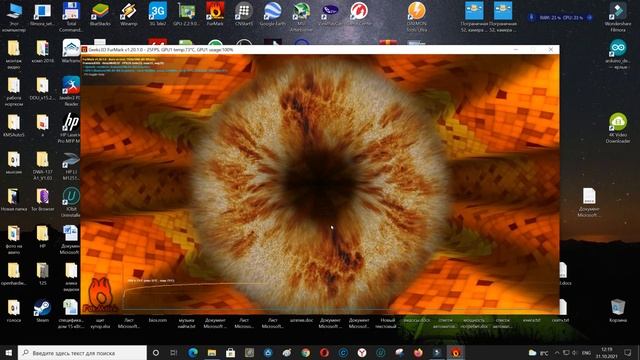
Task: Open Task View on the taskbar
Action: (x=173, y=353)
